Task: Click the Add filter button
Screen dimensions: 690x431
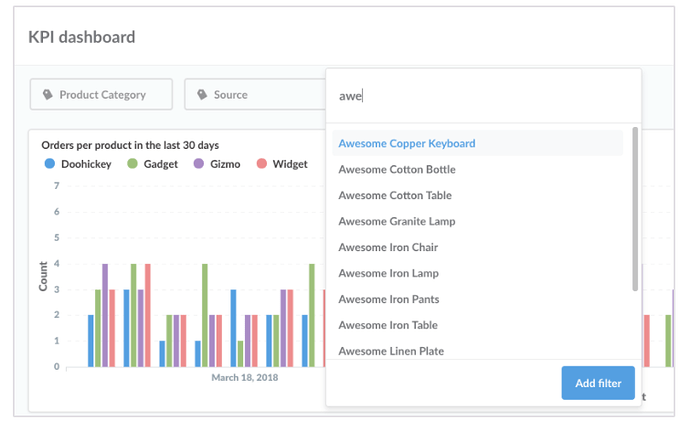Action: (x=598, y=383)
